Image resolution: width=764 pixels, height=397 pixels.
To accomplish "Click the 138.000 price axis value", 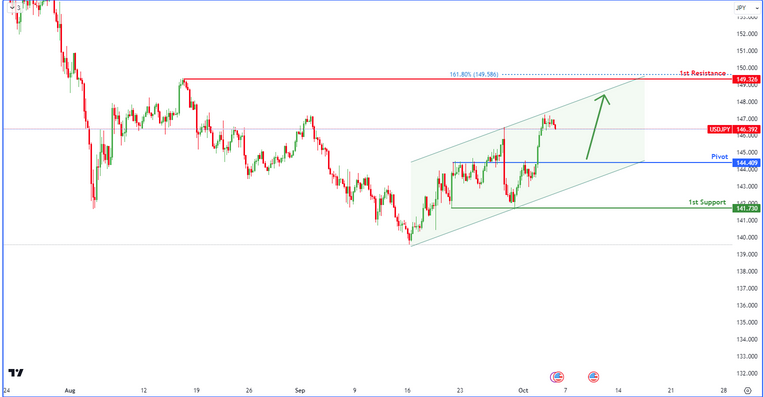I will point(747,271).
